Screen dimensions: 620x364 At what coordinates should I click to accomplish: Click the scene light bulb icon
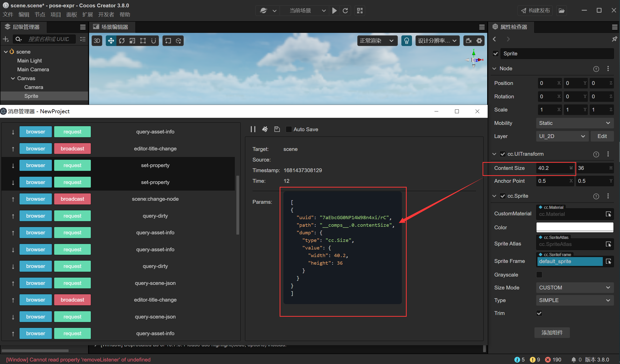click(x=406, y=41)
